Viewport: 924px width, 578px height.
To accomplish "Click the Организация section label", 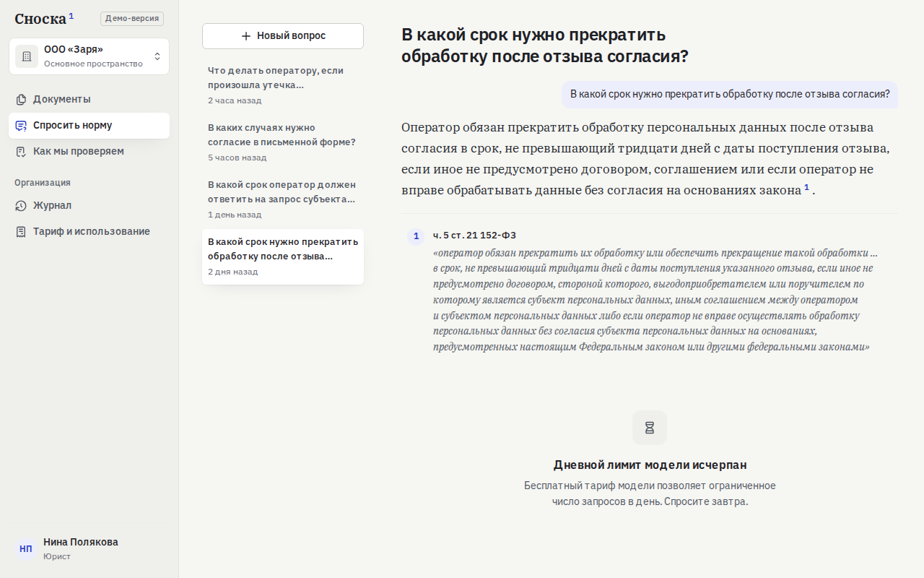I will coord(43,183).
